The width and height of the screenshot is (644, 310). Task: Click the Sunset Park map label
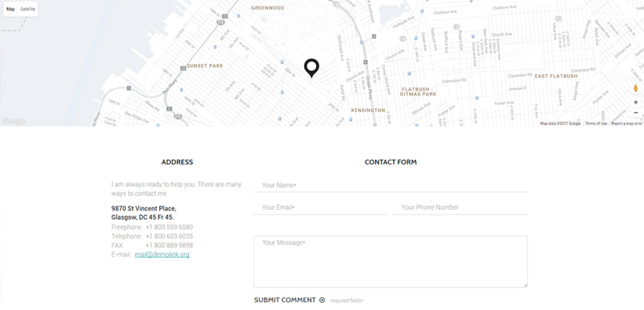tap(205, 66)
